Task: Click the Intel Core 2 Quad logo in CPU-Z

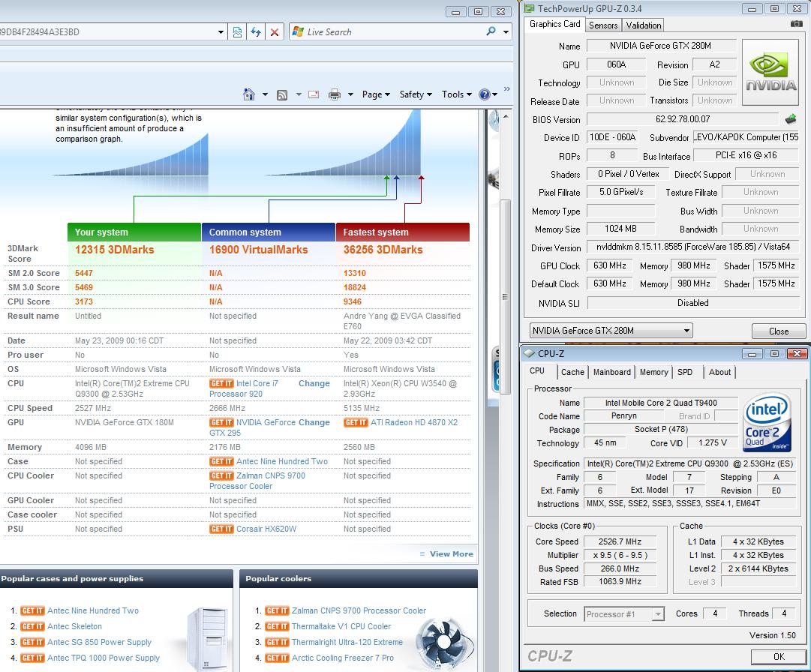Action: 767,422
